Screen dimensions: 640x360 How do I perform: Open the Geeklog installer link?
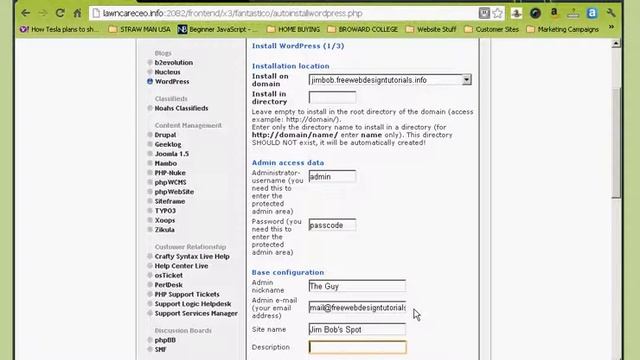(x=168, y=144)
